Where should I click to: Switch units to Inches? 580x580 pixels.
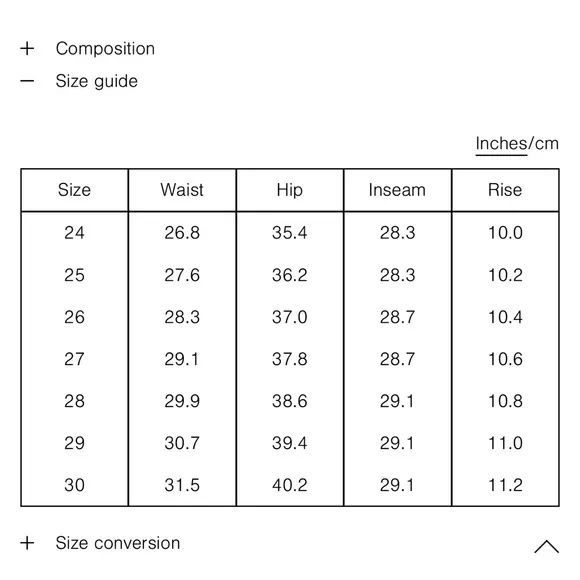[501, 144]
